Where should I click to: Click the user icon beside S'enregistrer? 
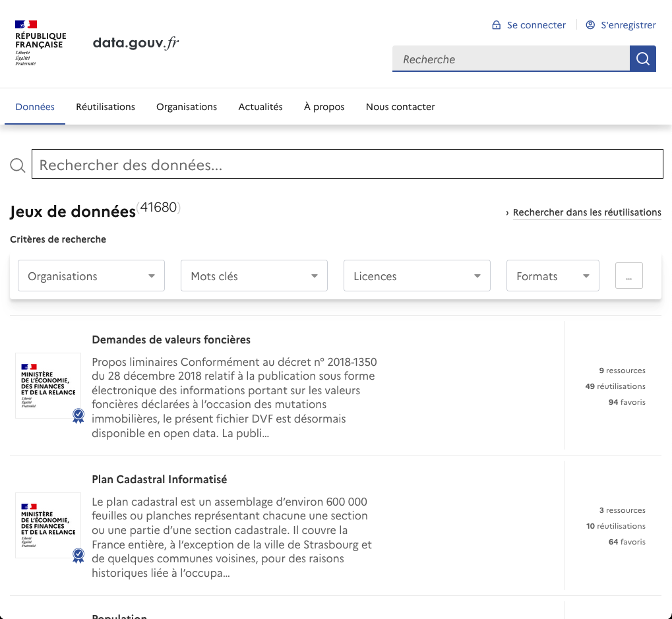[x=590, y=25]
